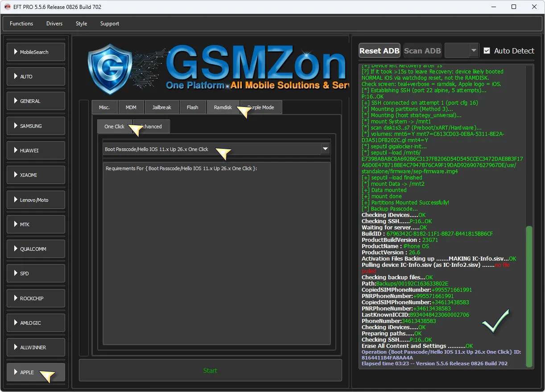This screenshot has height=392, width=545.
Task: Click the MobileSearch arrow icon
Action: point(16,52)
